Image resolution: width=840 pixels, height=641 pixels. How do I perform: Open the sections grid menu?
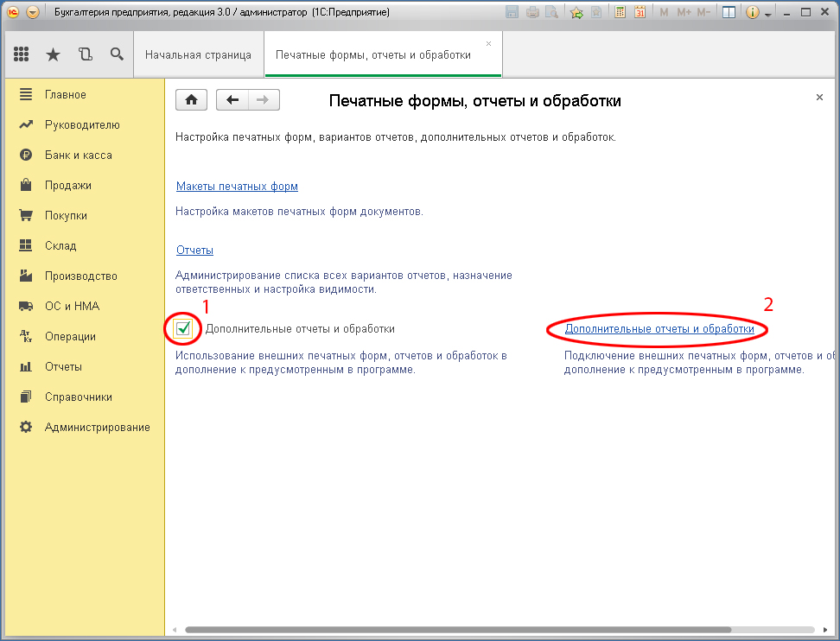click(x=22, y=54)
